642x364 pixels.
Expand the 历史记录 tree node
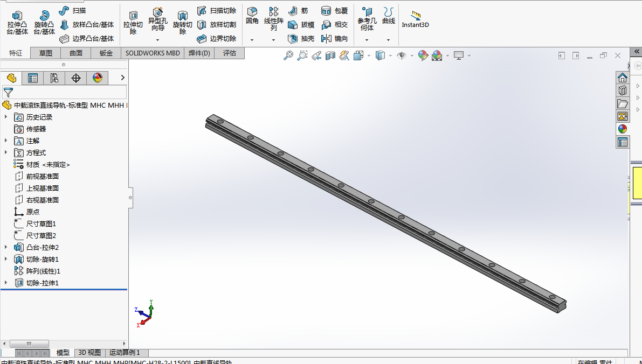tap(6, 117)
